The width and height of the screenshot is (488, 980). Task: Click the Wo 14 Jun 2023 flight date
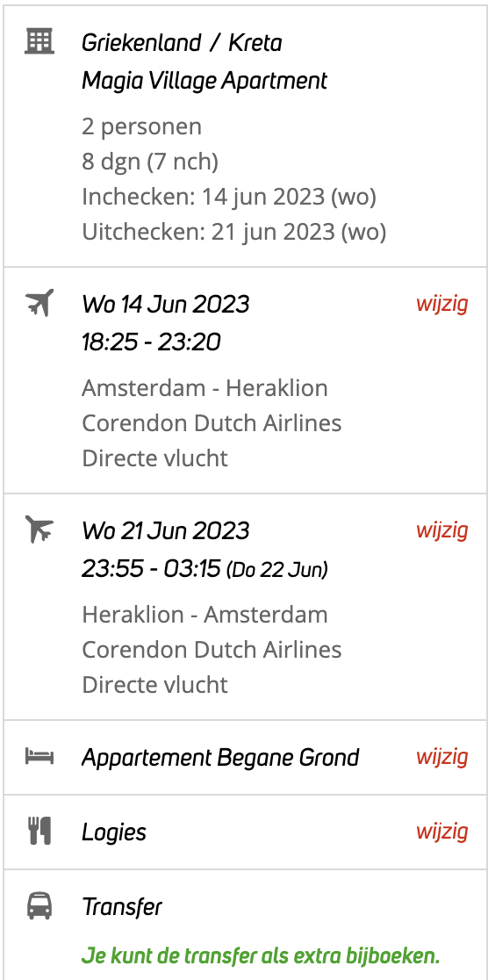[166, 305]
